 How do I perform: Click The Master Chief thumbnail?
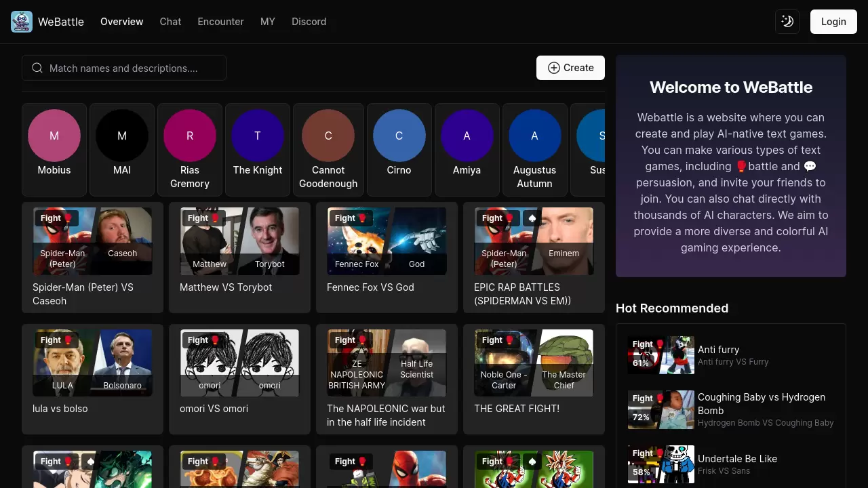(565, 363)
